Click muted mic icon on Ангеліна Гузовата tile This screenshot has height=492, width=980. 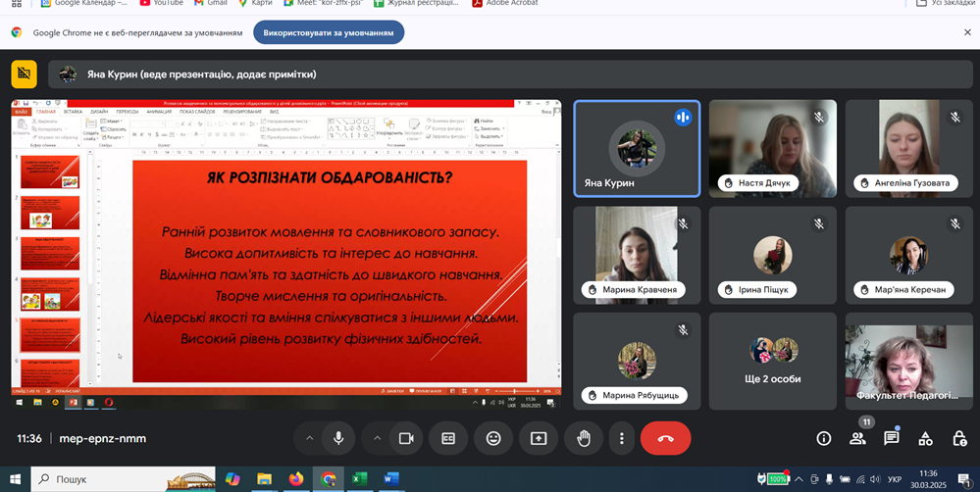pyautogui.click(x=955, y=117)
